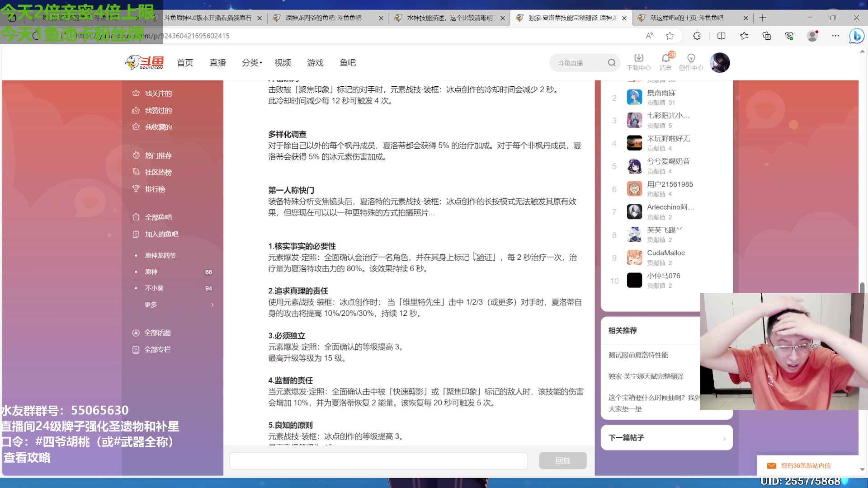
Task: Click the 我关注的 heart icon
Action: point(137,93)
